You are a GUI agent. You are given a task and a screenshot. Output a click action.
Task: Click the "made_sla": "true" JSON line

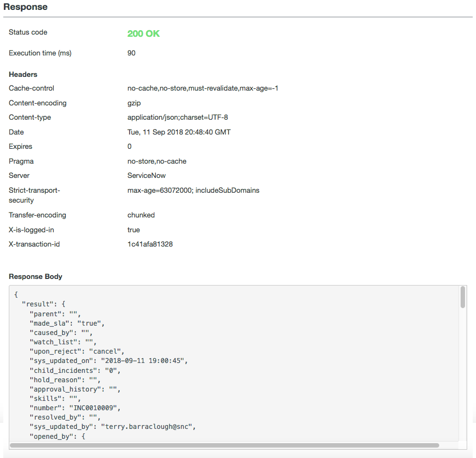[x=67, y=323]
